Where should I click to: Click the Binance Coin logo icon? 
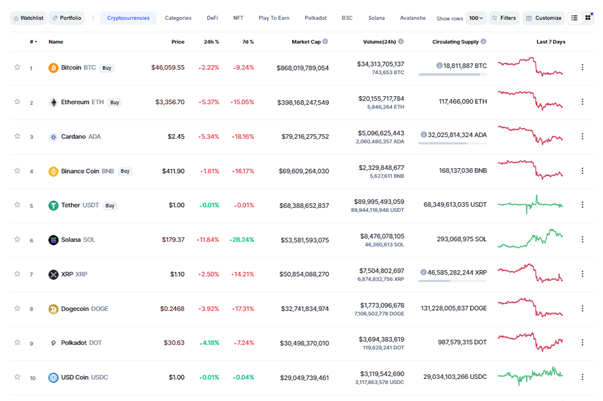tap(53, 171)
